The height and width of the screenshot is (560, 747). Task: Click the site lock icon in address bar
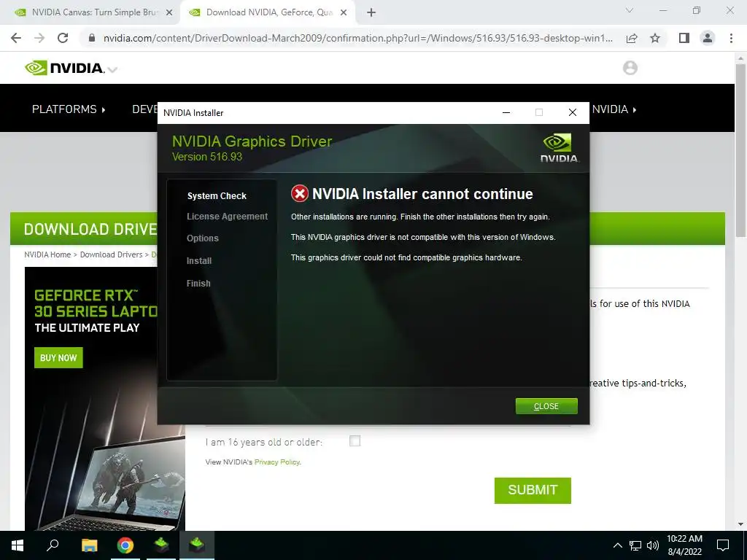click(92, 38)
